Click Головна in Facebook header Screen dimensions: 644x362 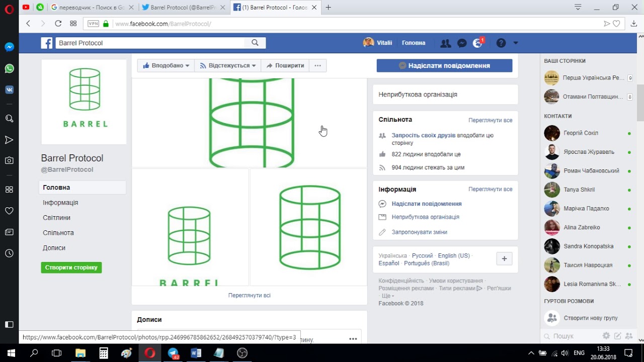pos(414,43)
